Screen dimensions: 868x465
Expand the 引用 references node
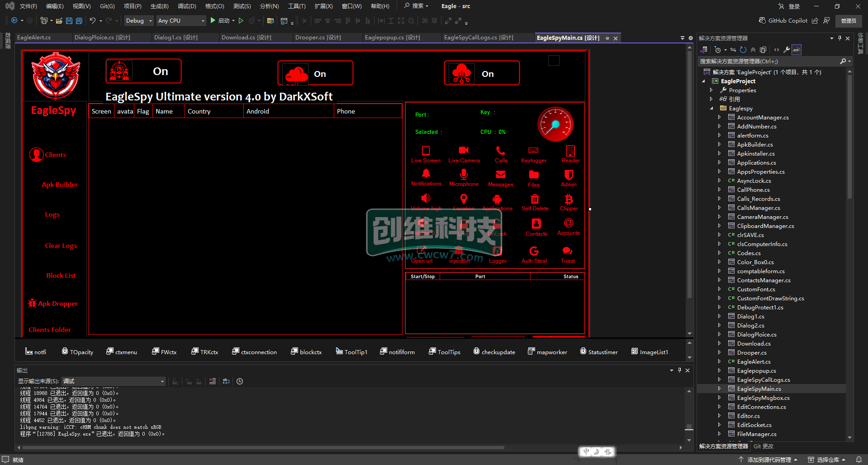click(711, 99)
